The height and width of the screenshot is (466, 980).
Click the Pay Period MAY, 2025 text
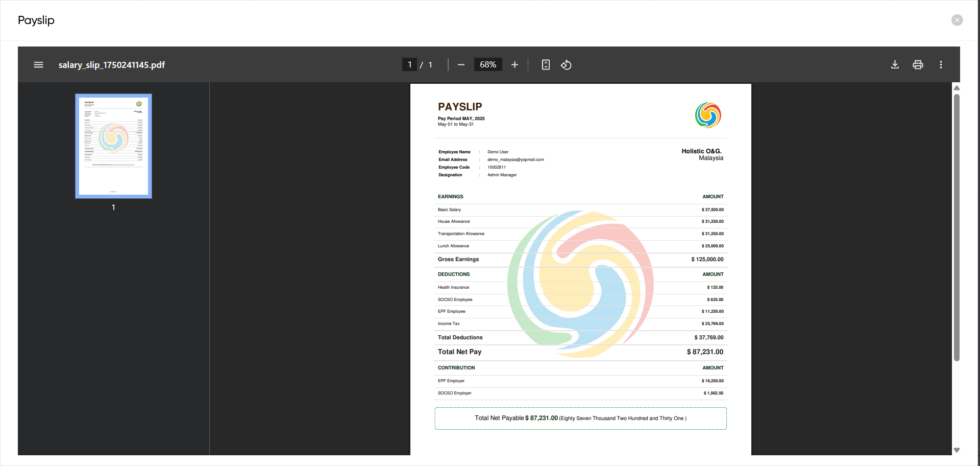461,119
